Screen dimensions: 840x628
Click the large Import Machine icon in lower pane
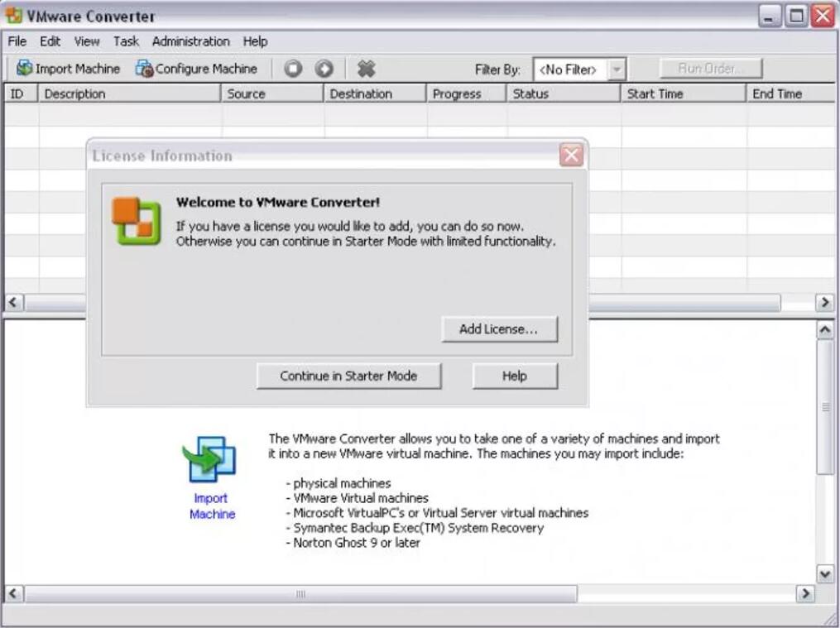click(210, 459)
